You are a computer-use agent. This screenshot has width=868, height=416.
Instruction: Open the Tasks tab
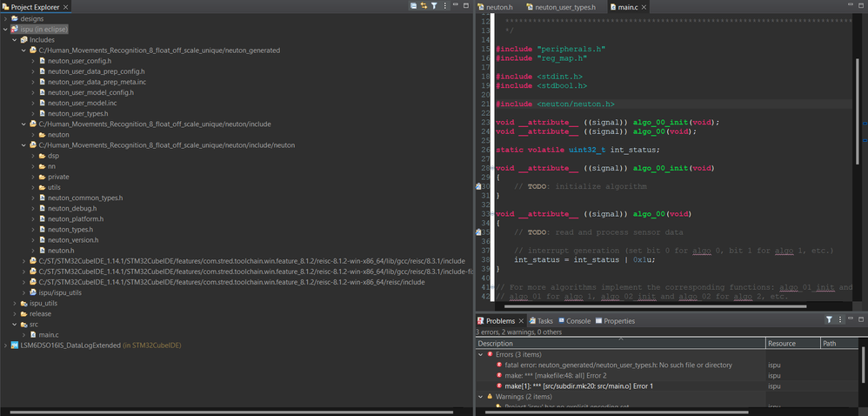point(541,321)
